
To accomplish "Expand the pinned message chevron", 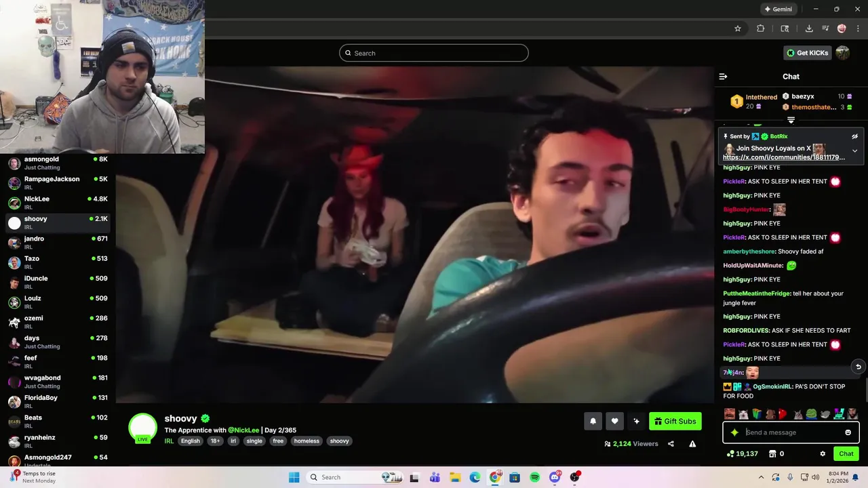I will coord(854,150).
